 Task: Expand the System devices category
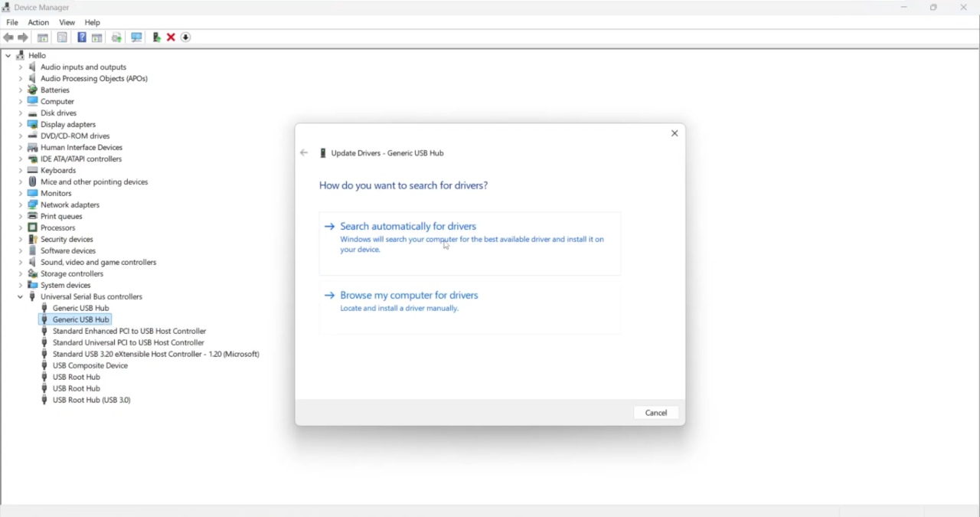tap(21, 285)
